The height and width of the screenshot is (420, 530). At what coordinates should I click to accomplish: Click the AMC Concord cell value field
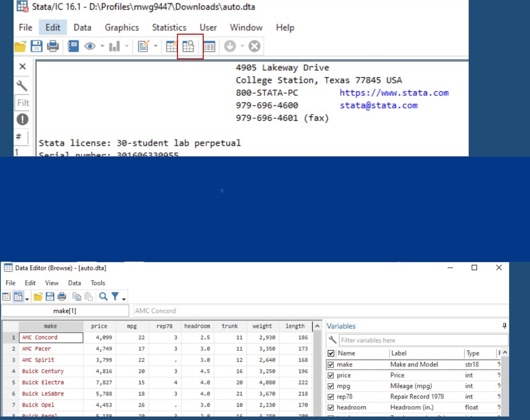click(320, 311)
